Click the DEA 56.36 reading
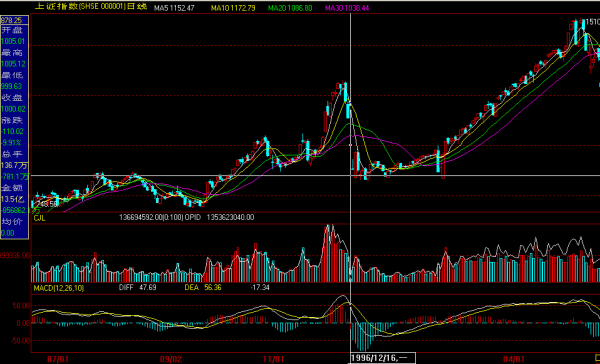 coord(203,287)
